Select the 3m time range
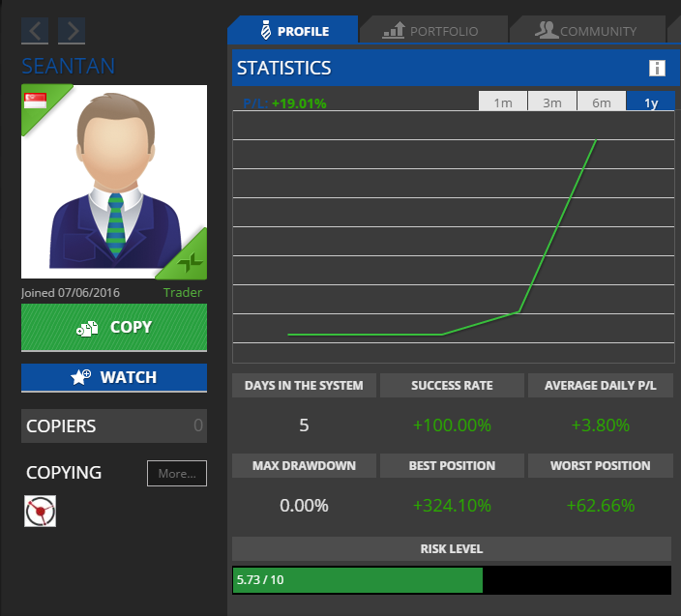681x616 pixels. click(x=552, y=103)
